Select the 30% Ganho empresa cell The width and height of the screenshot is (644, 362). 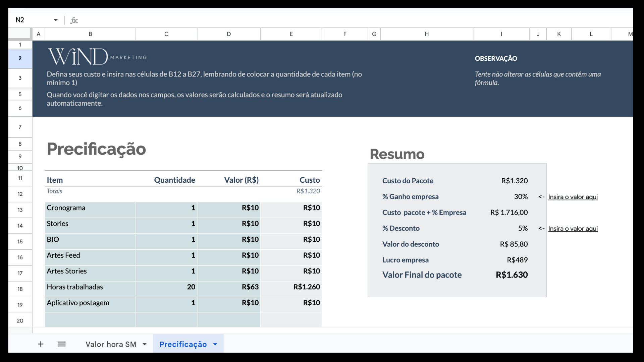pyautogui.click(x=521, y=197)
